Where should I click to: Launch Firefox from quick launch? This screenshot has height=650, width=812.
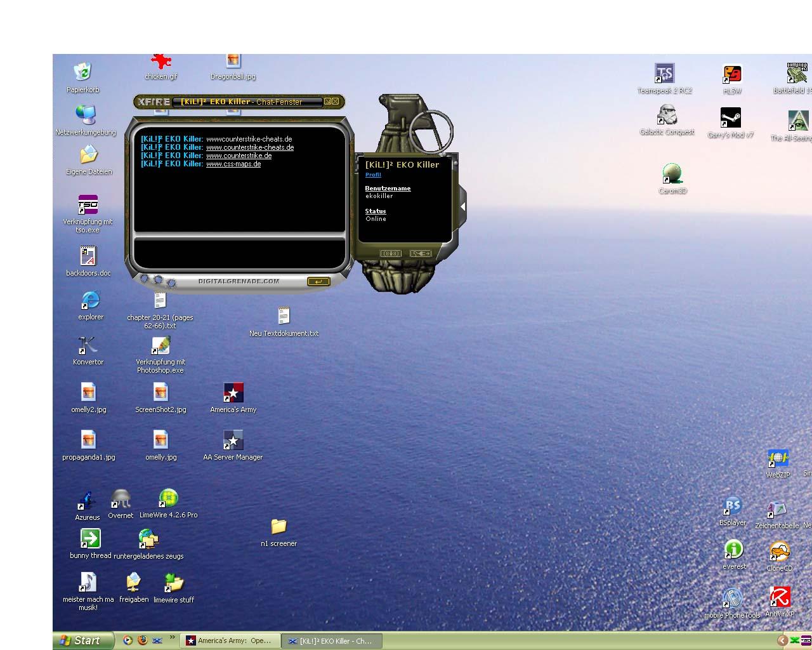(x=142, y=641)
